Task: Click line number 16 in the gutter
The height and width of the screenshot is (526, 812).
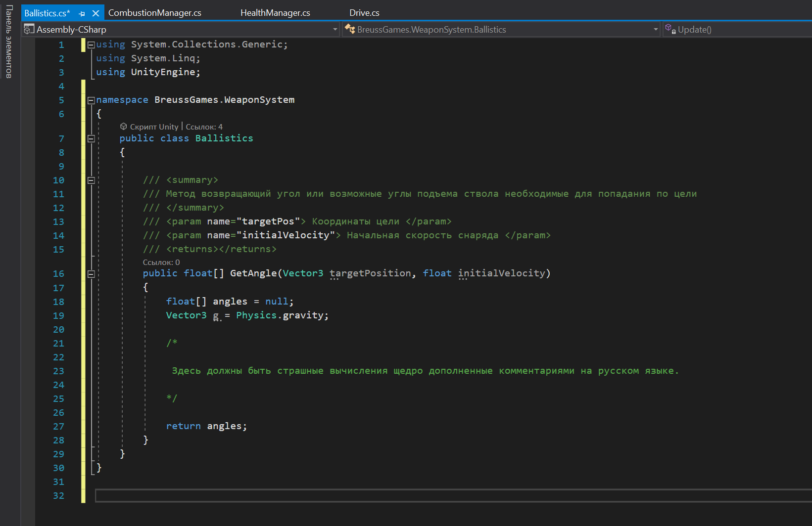Action: pos(58,274)
